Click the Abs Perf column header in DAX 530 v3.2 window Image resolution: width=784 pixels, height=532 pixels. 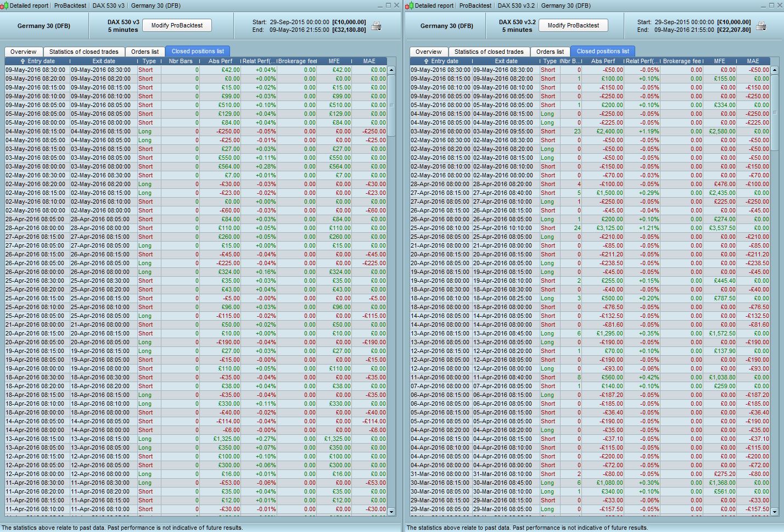pyautogui.click(x=603, y=61)
